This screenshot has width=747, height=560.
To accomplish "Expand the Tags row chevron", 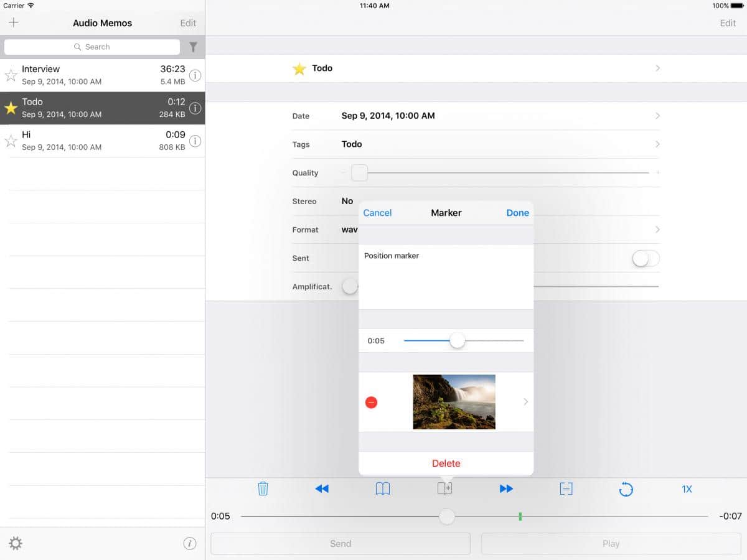I will pos(657,144).
